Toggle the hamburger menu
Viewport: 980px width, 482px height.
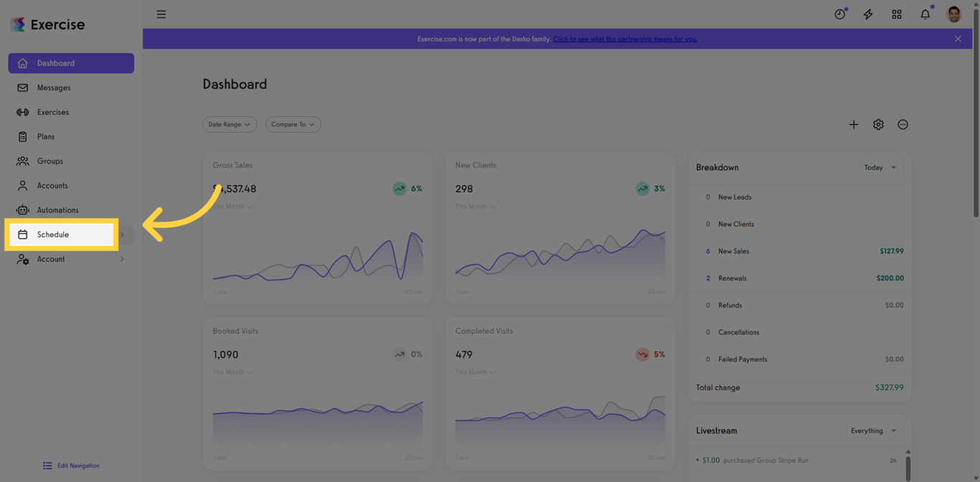click(x=161, y=14)
